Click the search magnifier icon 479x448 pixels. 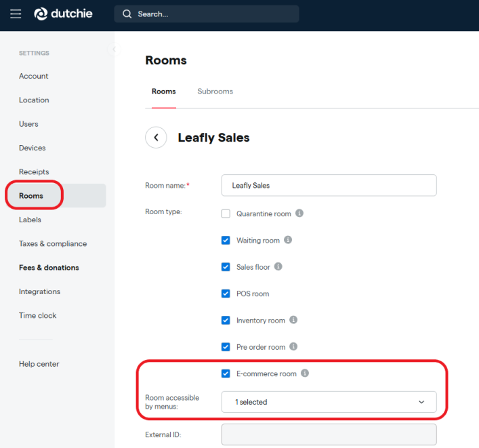click(x=127, y=14)
